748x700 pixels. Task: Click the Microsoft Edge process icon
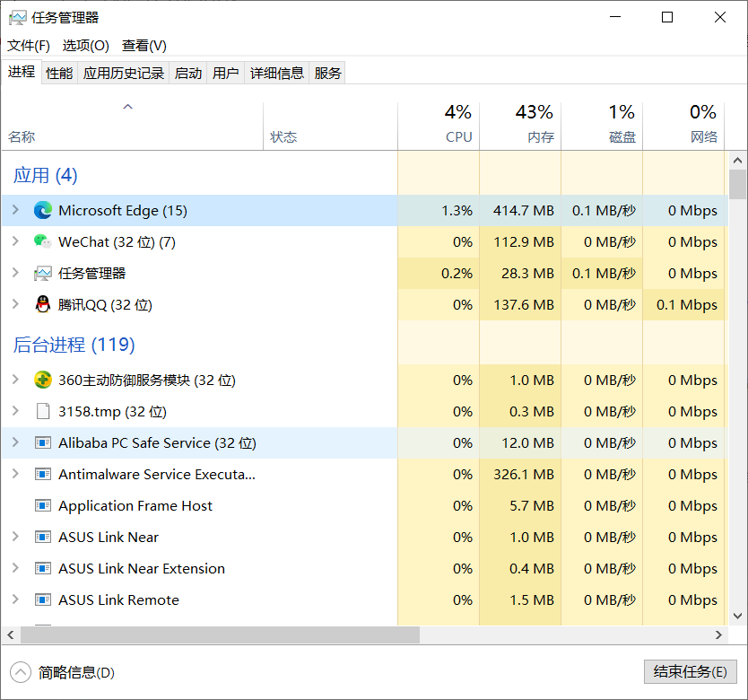click(x=43, y=211)
